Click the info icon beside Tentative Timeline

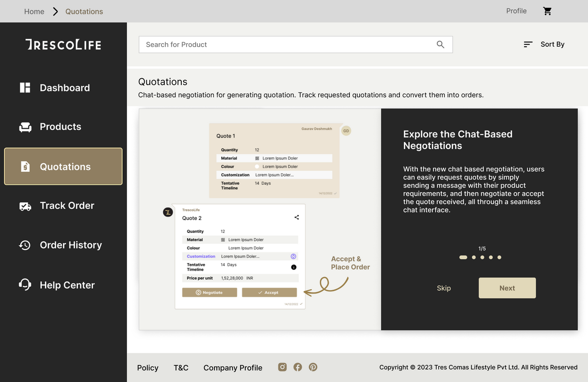tap(294, 267)
